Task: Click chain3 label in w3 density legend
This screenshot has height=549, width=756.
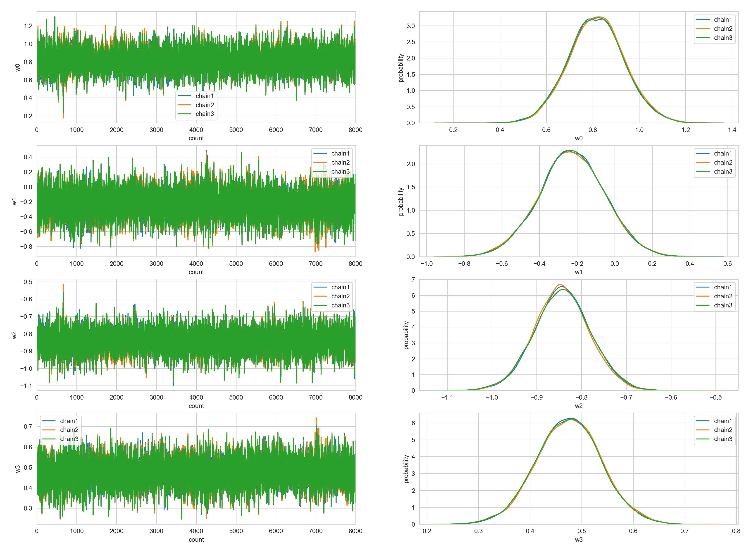Action: [723, 439]
